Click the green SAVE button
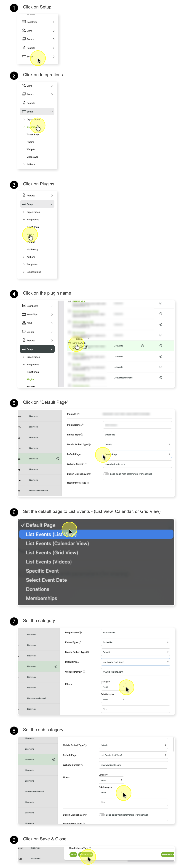 pyautogui.click(x=73, y=855)
